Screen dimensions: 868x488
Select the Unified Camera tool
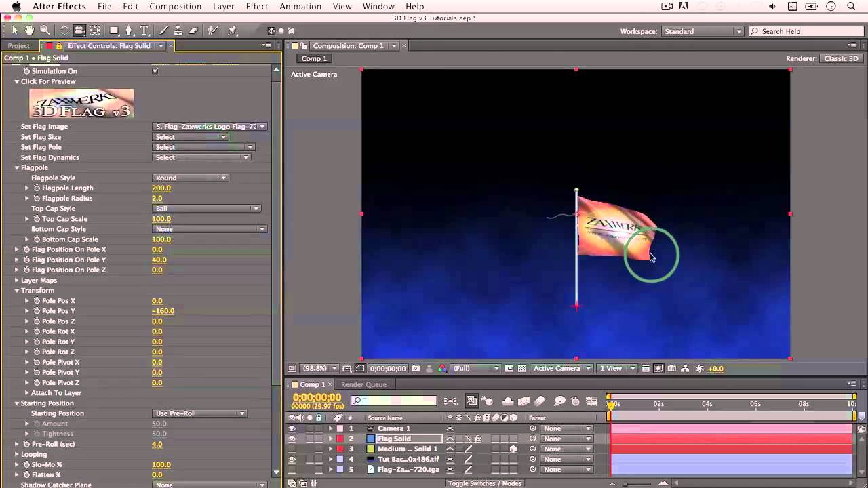tap(79, 30)
